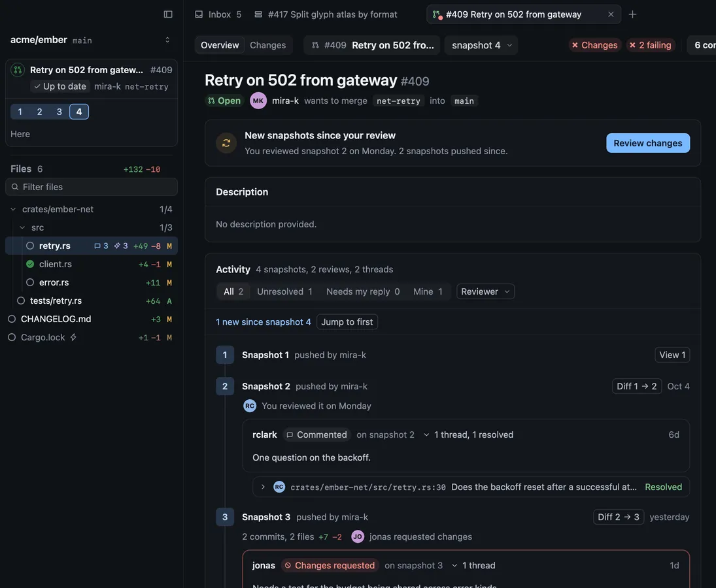
Task: Click the red Changes status badge
Action: [x=594, y=45]
